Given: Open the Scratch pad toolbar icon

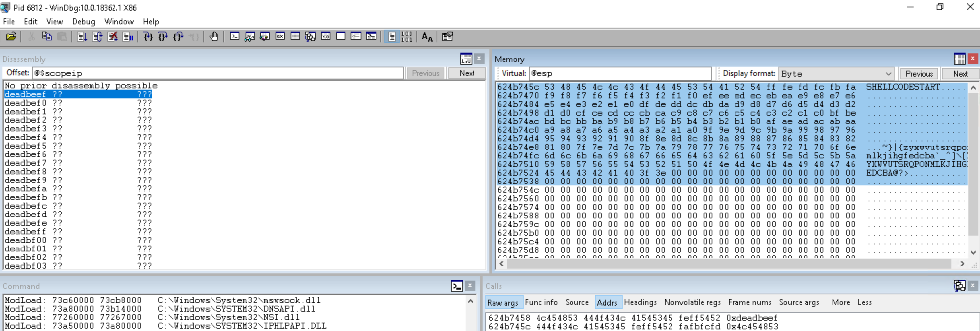Looking at the screenshot, I should [x=341, y=37].
